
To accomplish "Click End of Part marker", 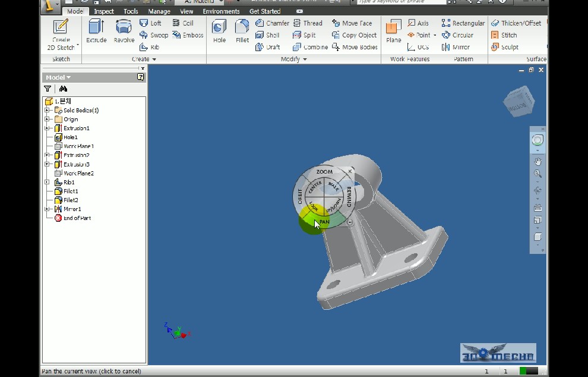I will [72, 218].
